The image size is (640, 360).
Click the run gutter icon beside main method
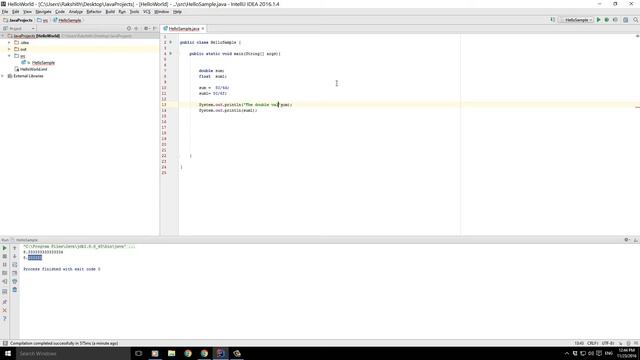(171, 53)
